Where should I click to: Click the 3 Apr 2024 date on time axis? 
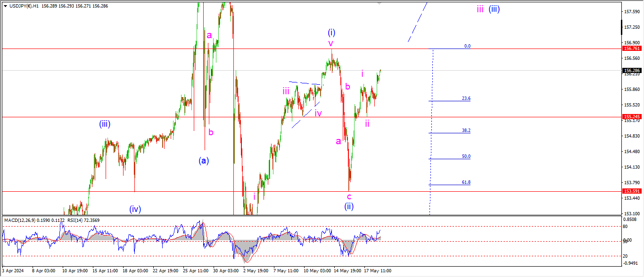13,271
